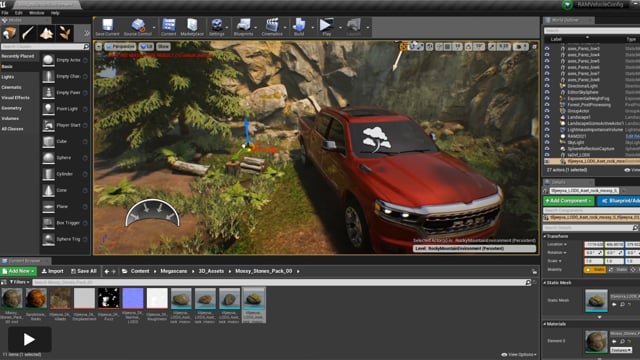Click the World Outliner search field
The width and height of the screenshot is (640, 360).
point(592,31)
